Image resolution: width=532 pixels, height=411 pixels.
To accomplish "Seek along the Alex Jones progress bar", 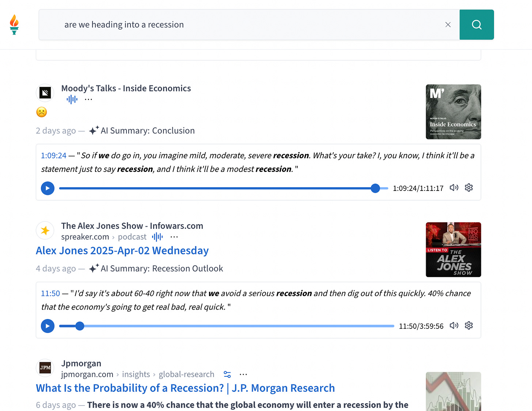I will point(227,326).
